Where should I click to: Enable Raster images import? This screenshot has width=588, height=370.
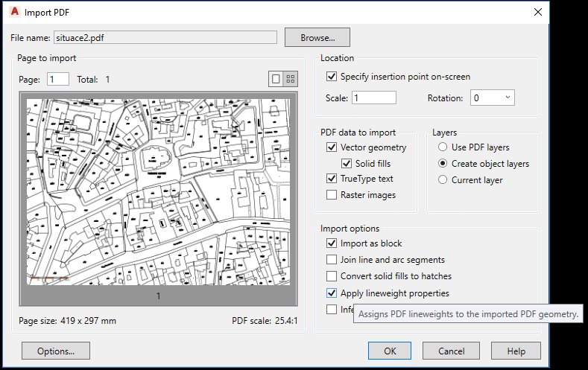coord(332,195)
